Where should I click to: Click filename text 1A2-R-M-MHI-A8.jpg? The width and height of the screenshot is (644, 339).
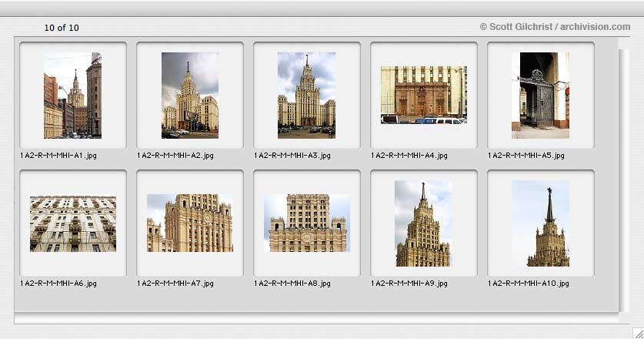point(292,284)
